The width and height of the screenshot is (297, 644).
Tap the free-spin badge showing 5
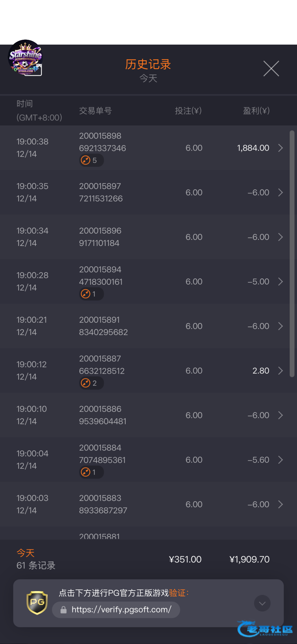click(x=91, y=160)
